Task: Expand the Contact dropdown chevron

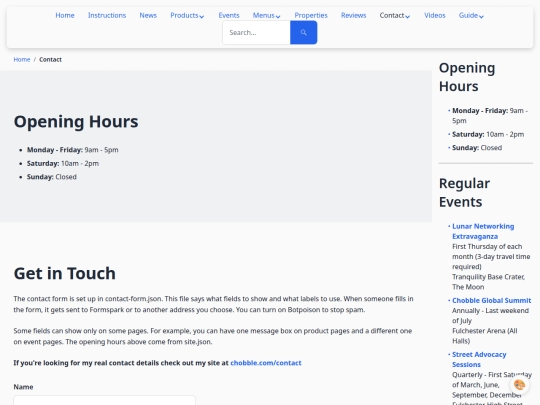Action: tap(408, 16)
